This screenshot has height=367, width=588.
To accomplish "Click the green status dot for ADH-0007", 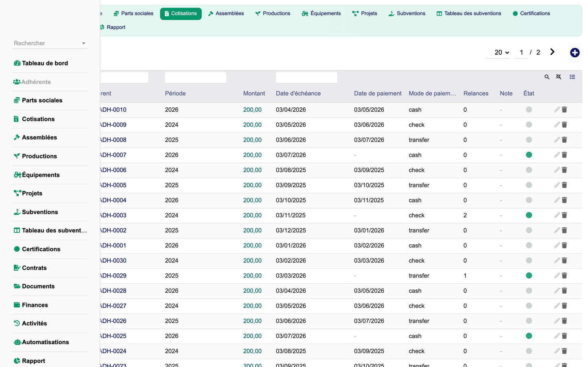I will (529, 155).
